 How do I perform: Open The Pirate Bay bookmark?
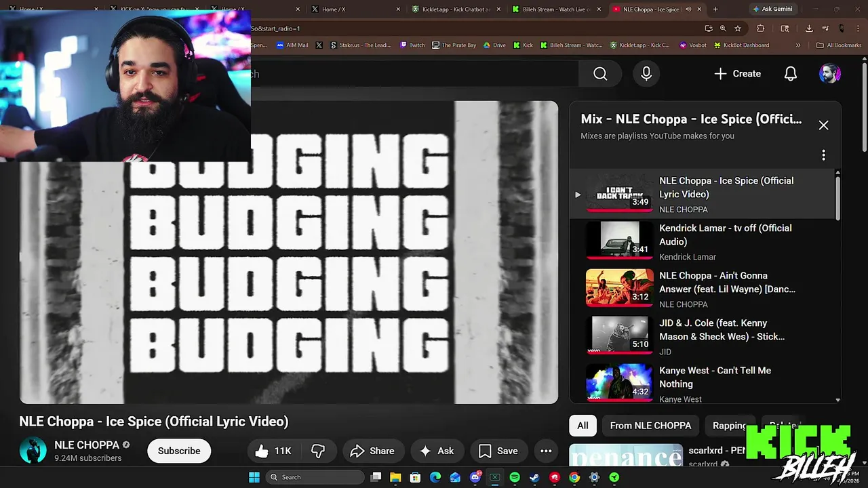point(454,45)
